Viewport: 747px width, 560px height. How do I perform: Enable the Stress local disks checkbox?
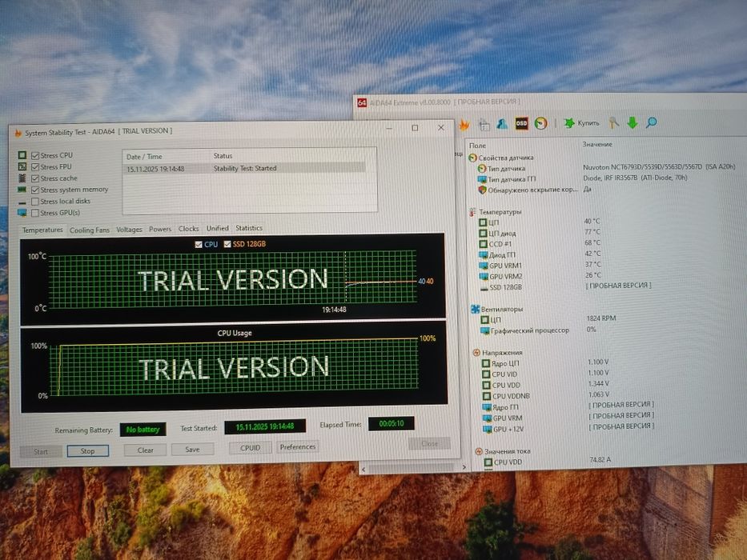pos(35,201)
